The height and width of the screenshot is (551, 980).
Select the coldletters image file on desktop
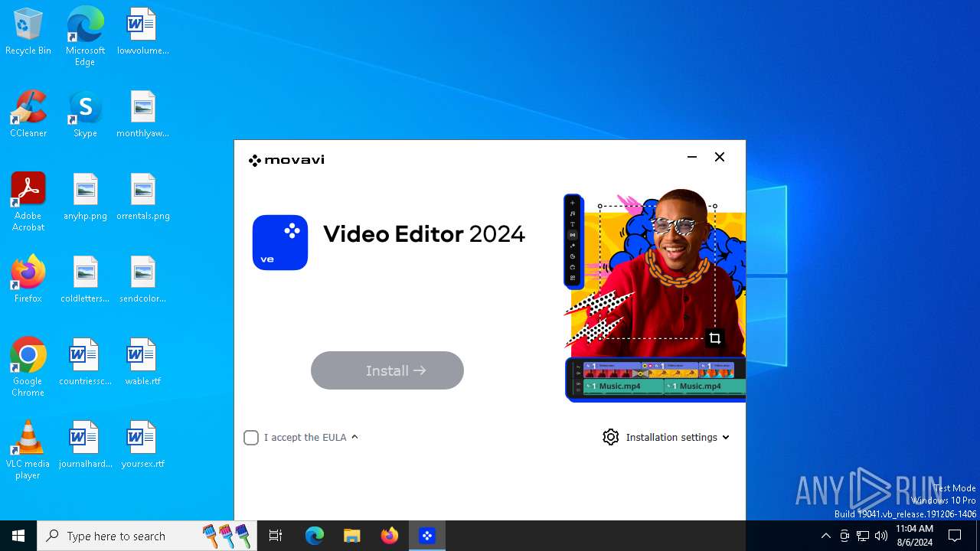[x=85, y=280]
